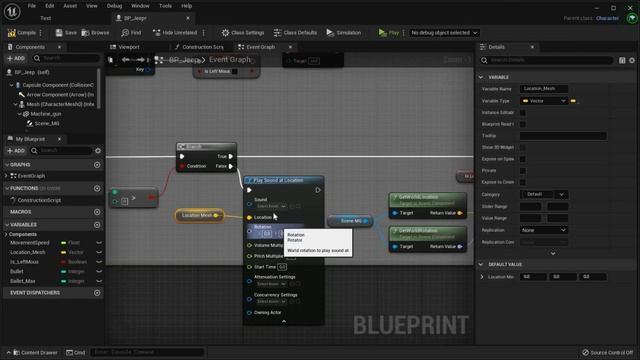Open Replication None dropdown

coord(544,230)
